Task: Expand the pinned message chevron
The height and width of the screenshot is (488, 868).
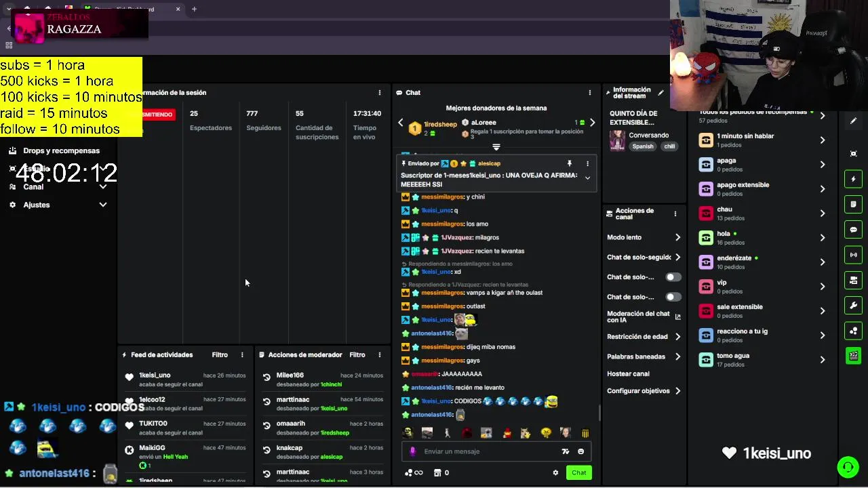Action: 587,178
